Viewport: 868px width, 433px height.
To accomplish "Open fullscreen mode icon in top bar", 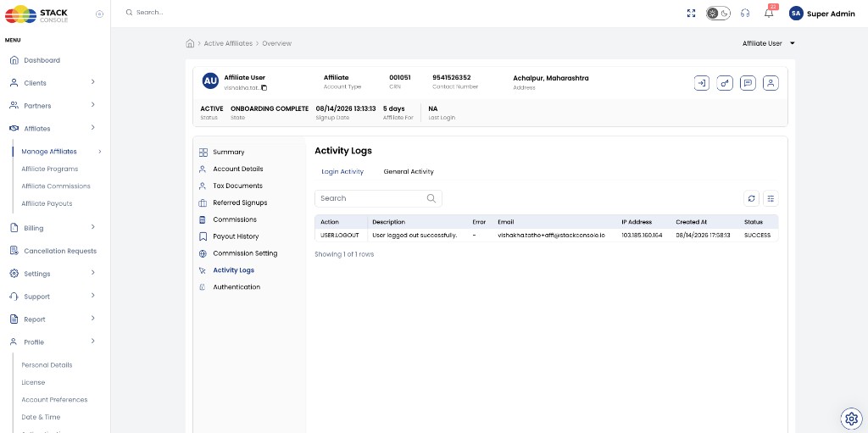I will click(x=691, y=14).
